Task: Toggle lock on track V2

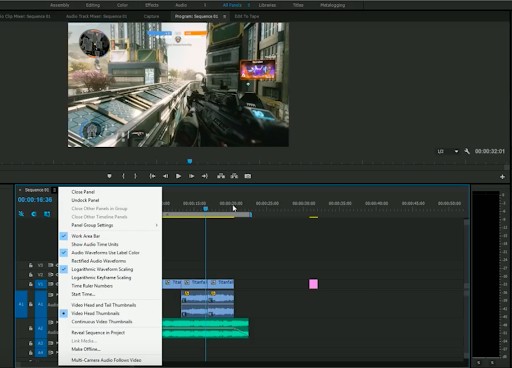Action: click(x=31, y=275)
